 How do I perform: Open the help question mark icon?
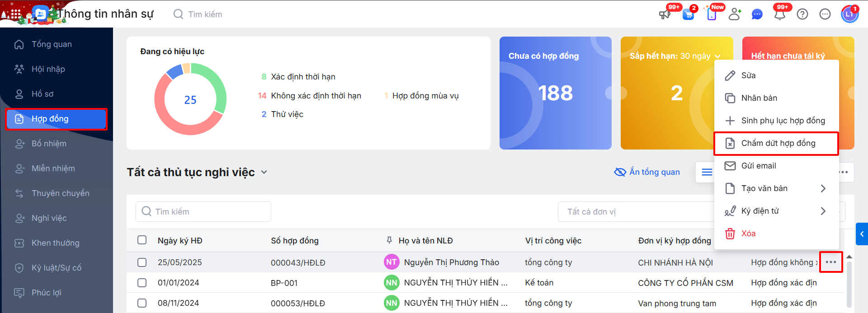802,14
